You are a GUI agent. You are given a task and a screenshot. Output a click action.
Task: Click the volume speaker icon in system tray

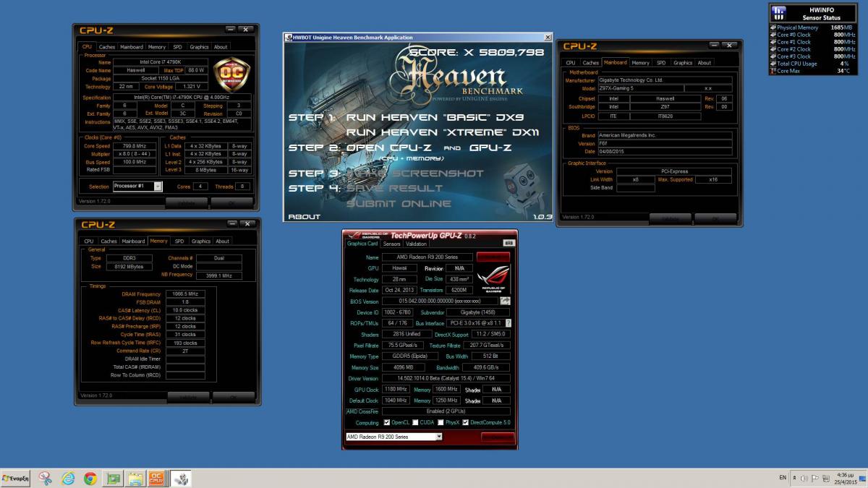pos(805,478)
